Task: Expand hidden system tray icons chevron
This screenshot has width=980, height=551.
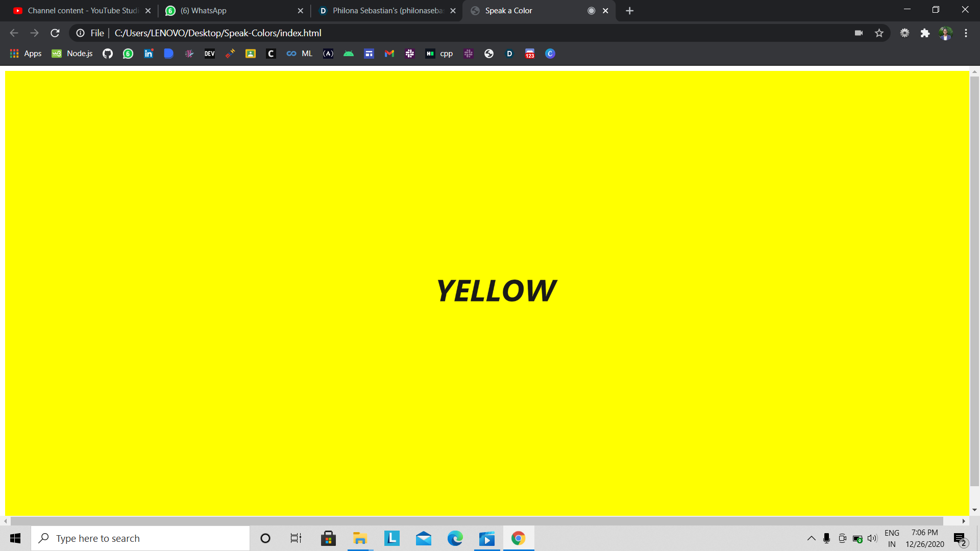Action: pyautogui.click(x=811, y=538)
